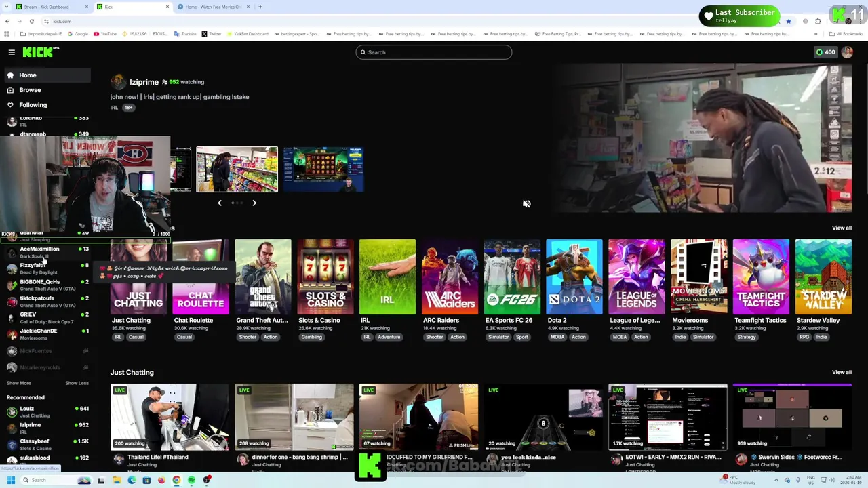
Task: Select the IRL tag under featured stream
Action: [x=114, y=108]
